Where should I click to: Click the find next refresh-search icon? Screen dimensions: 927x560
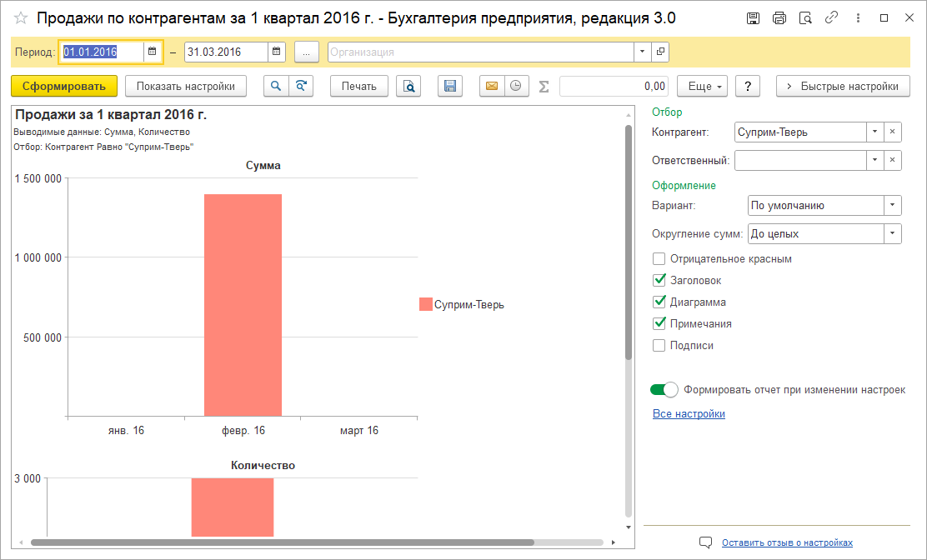301,86
